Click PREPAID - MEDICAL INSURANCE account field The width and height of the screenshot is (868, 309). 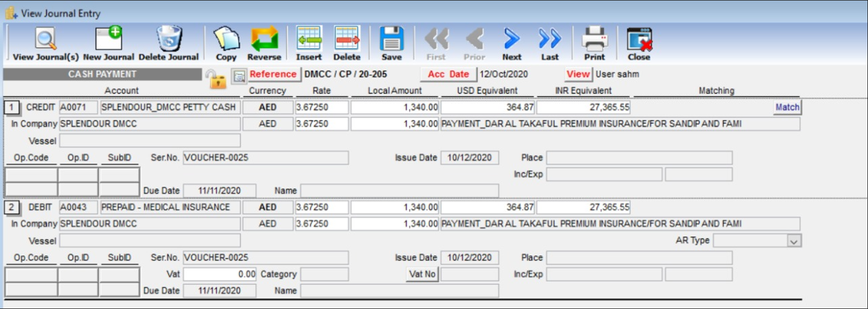170,207
